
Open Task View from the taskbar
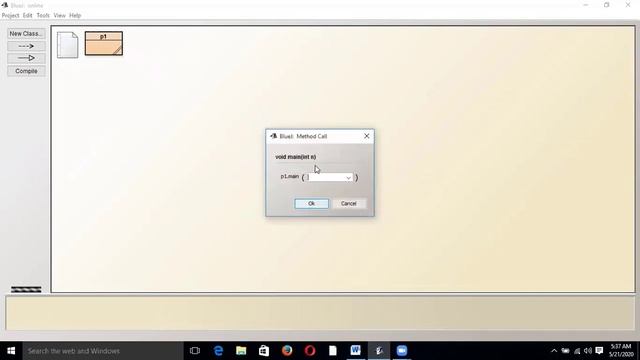(195, 351)
